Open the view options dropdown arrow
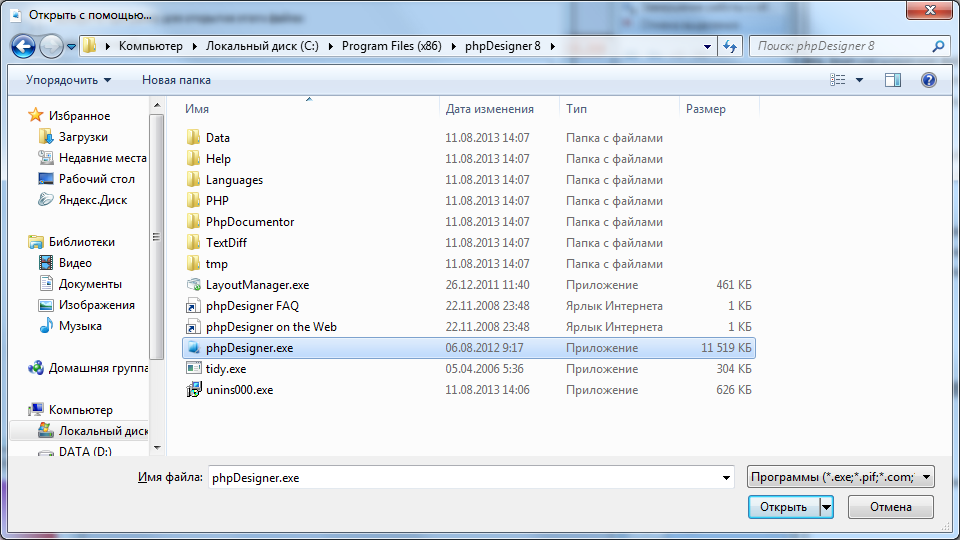The image size is (960, 540). point(860,80)
